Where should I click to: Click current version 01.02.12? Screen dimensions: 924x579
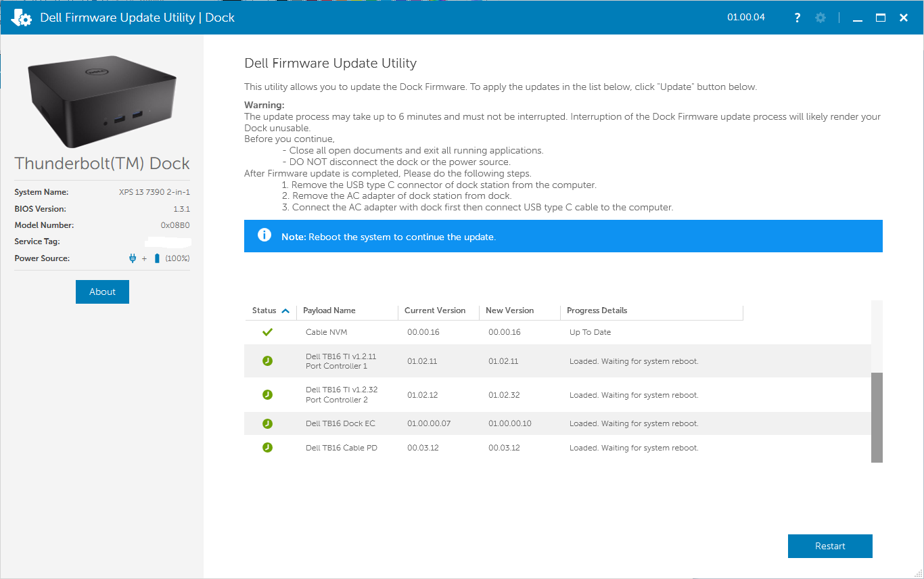pos(422,395)
